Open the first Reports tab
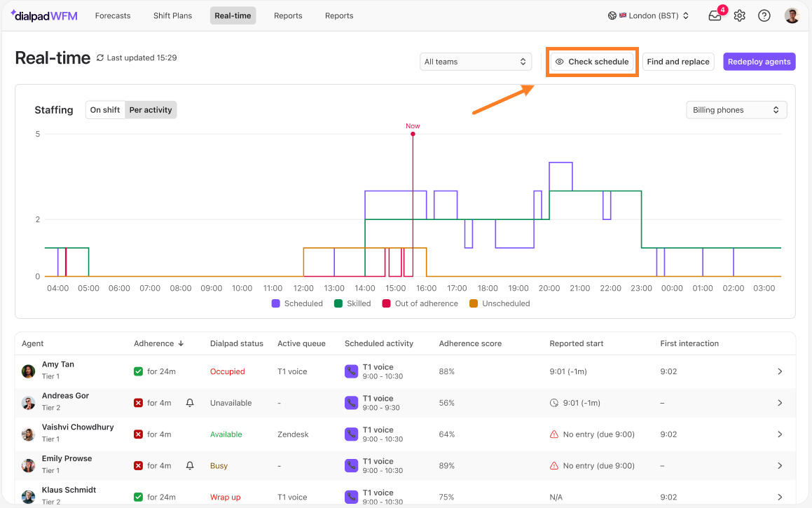 [x=288, y=15]
